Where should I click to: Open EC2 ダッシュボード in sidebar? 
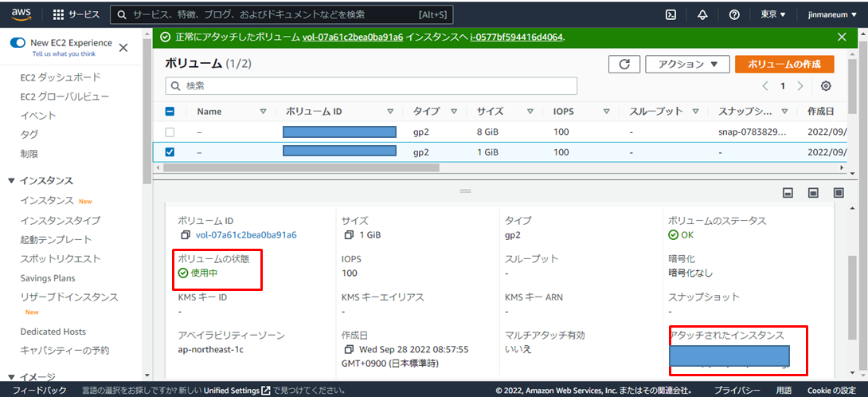coord(61,77)
